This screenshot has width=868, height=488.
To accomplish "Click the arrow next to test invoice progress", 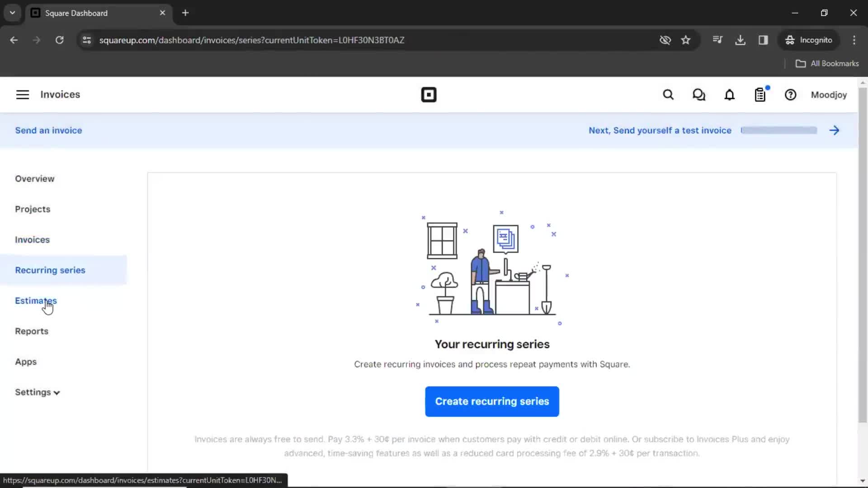I will [x=835, y=131].
